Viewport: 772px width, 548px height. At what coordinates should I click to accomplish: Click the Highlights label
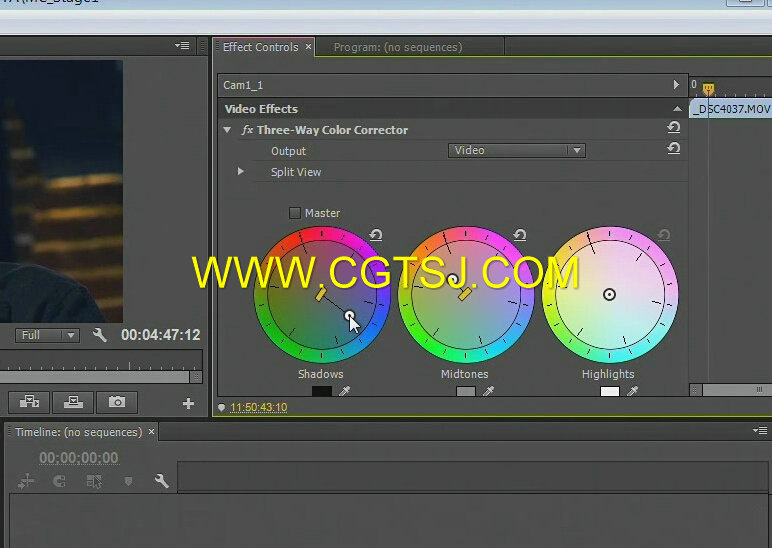click(x=608, y=374)
